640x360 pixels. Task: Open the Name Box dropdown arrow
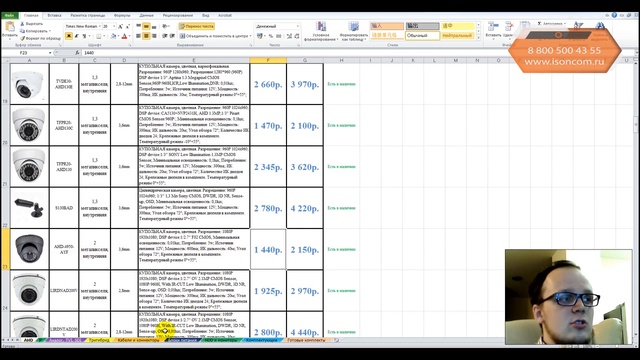point(50,53)
